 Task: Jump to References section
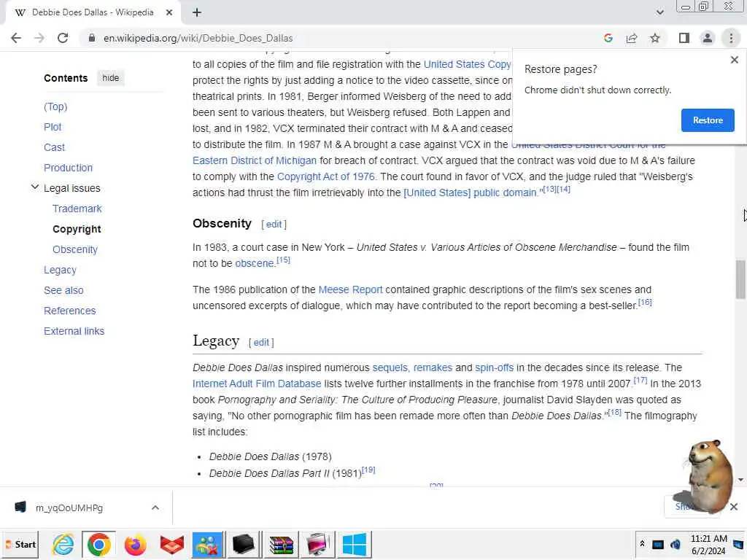click(x=69, y=311)
